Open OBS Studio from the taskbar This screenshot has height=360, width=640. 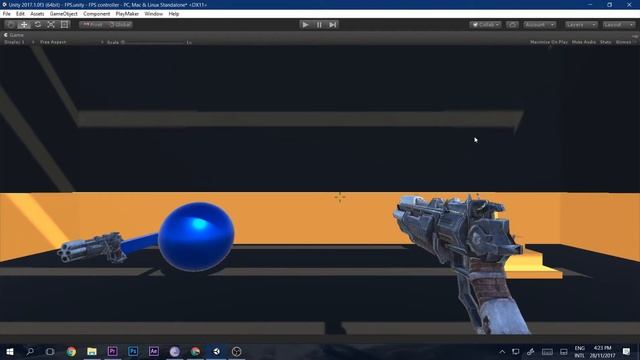pos(237,351)
